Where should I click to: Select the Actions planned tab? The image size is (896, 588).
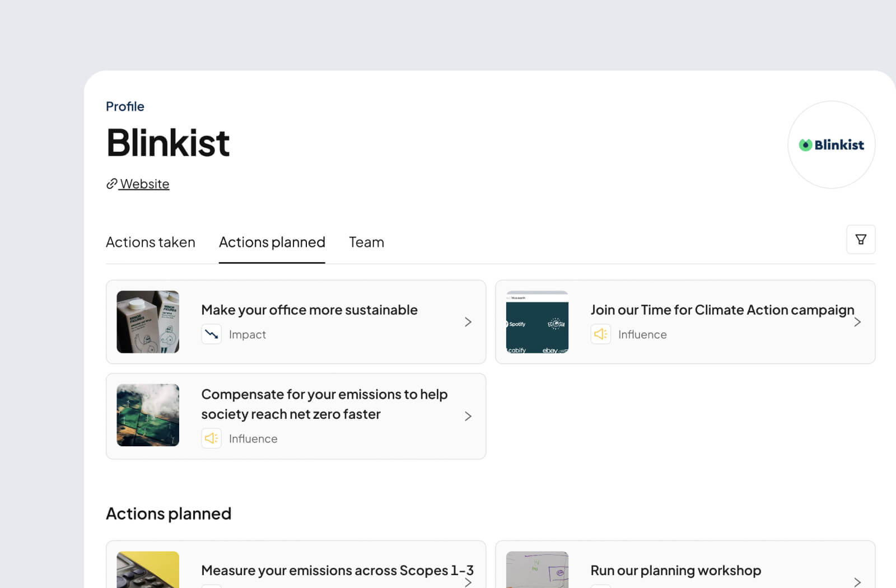coord(272,242)
